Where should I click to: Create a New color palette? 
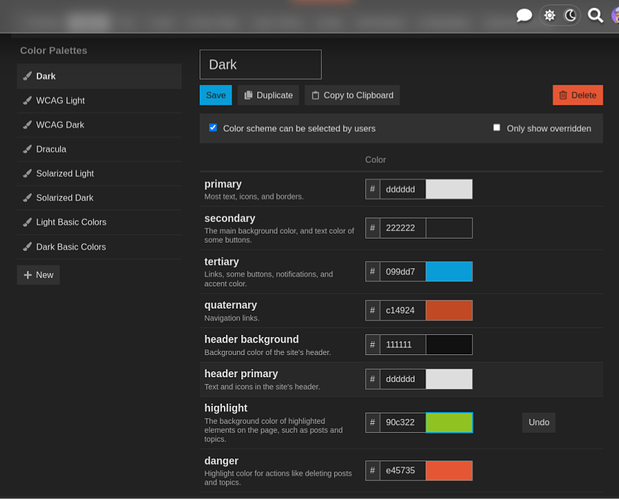pyautogui.click(x=38, y=275)
